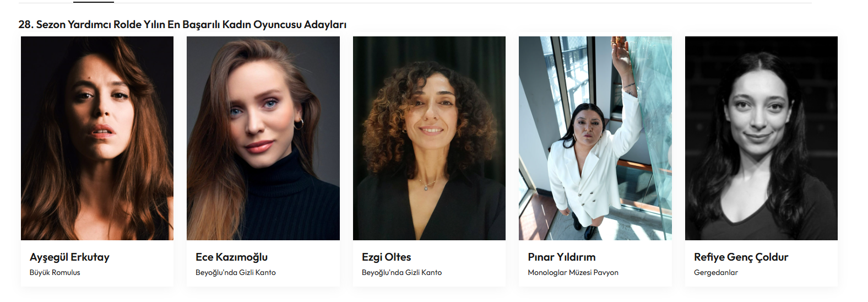
Task: Click blank card area beside Gergedanlar
Action: coord(788,273)
